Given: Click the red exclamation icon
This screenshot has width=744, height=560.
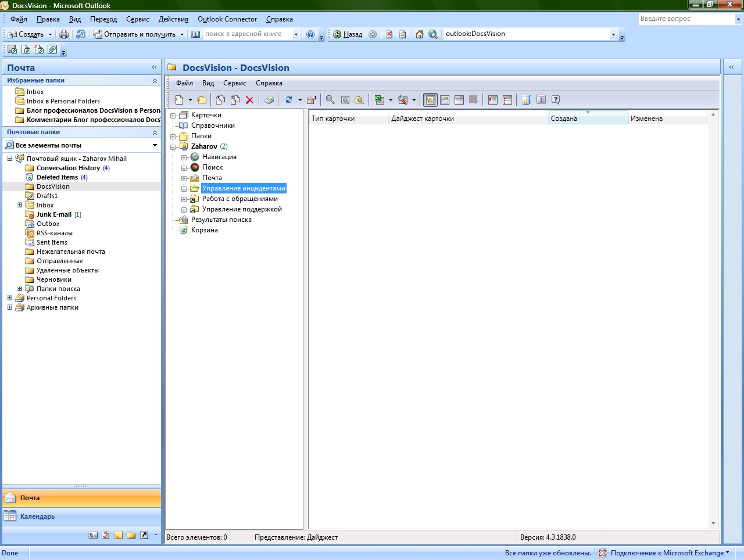Looking at the screenshot, I should pyautogui.click(x=541, y=100).
